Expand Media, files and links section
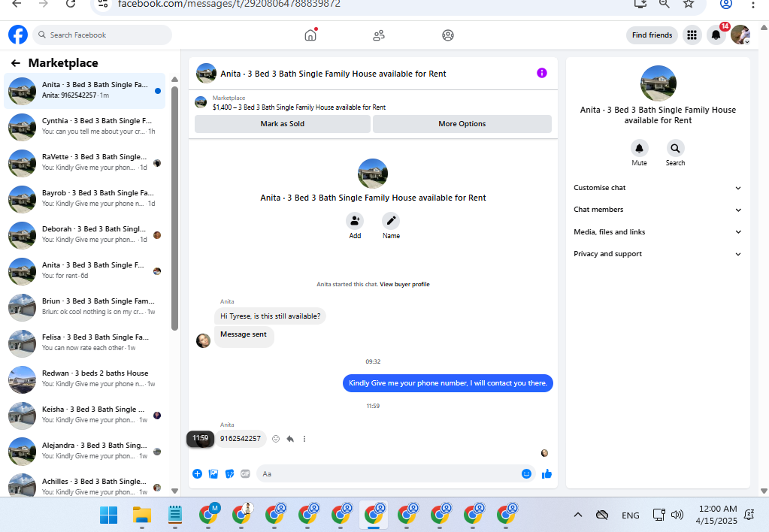The height and width of the screenshot is (532, 769). 658,232
